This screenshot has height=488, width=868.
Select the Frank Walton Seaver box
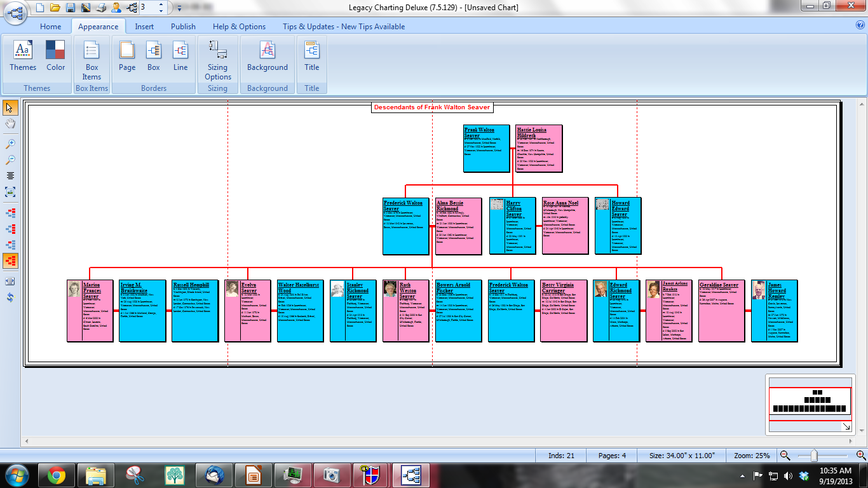pyautogui.click(x=486, y=148)
